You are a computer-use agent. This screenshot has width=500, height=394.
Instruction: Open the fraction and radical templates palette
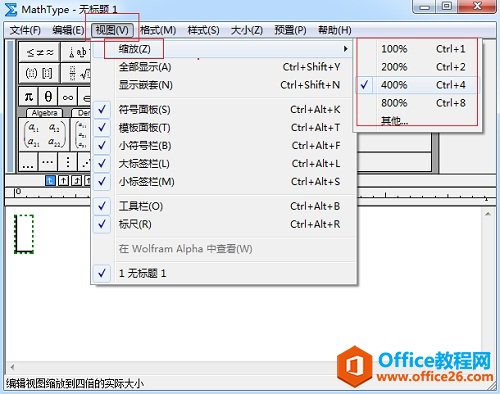pyautogui.click(x=76, y=73)
